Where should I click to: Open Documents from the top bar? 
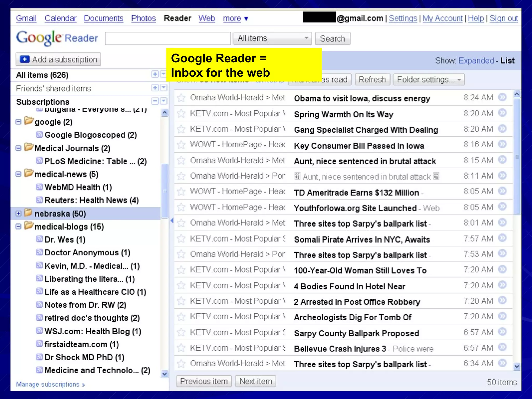pyautogui.click(x=103, y=18)
